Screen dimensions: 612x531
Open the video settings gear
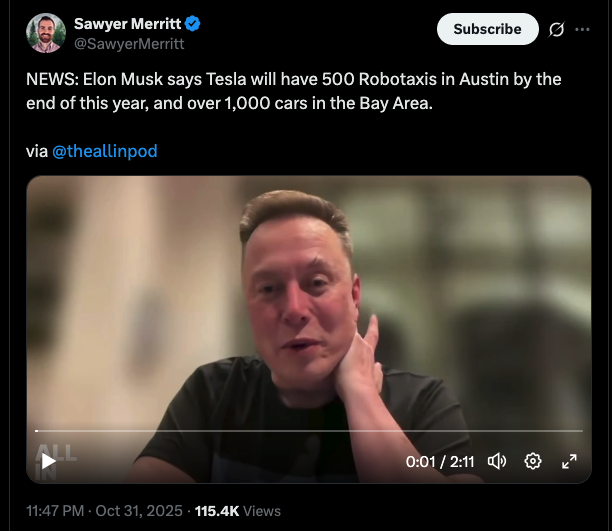click(x=533, y=461)
